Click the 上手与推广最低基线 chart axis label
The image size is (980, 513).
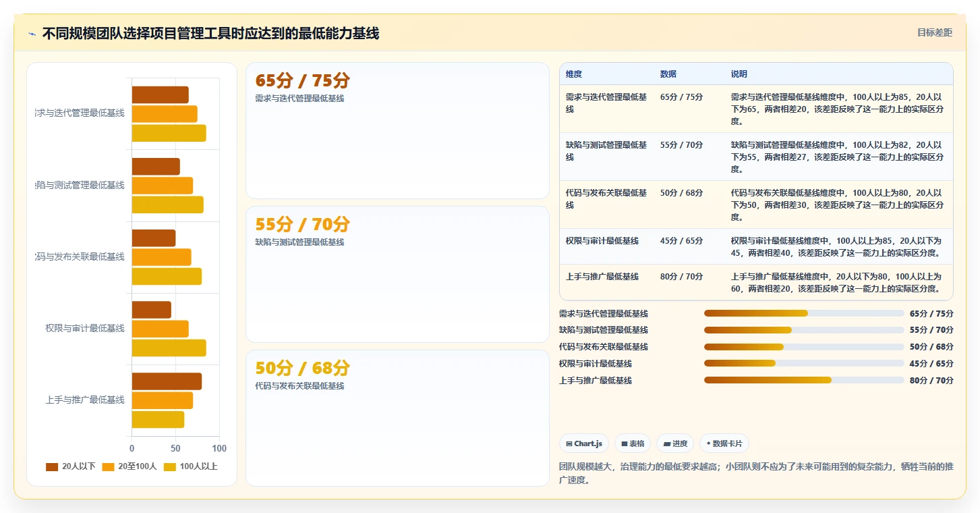coord(85,400)
